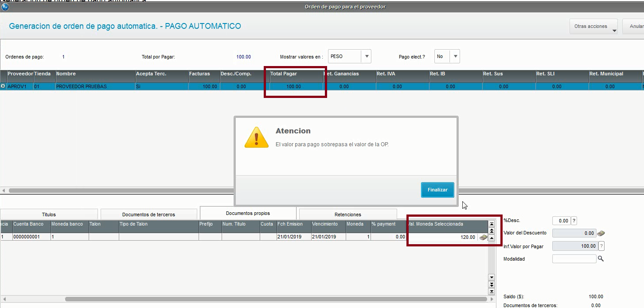Select the Documentos propios tab
644x308 pixels.
(248, 213)
